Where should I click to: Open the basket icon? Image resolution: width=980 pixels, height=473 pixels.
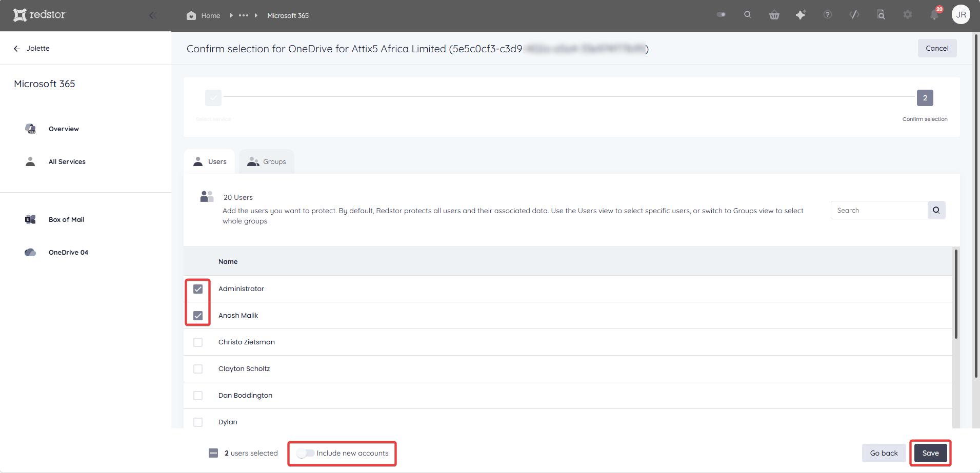[x=774, y=15]
